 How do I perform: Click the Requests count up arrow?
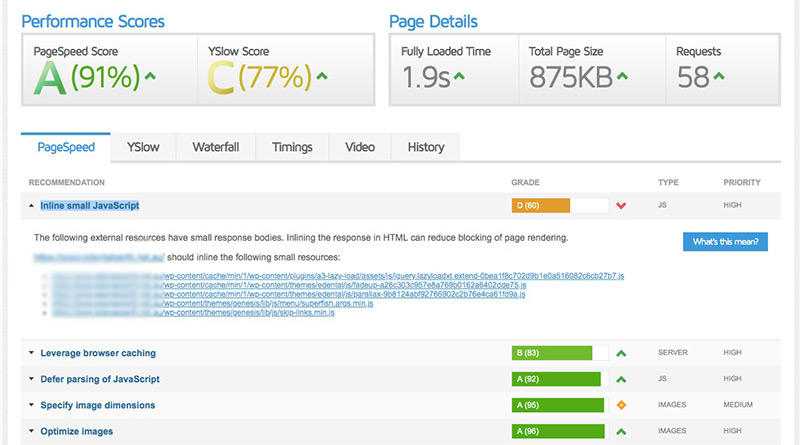[718, 77]
